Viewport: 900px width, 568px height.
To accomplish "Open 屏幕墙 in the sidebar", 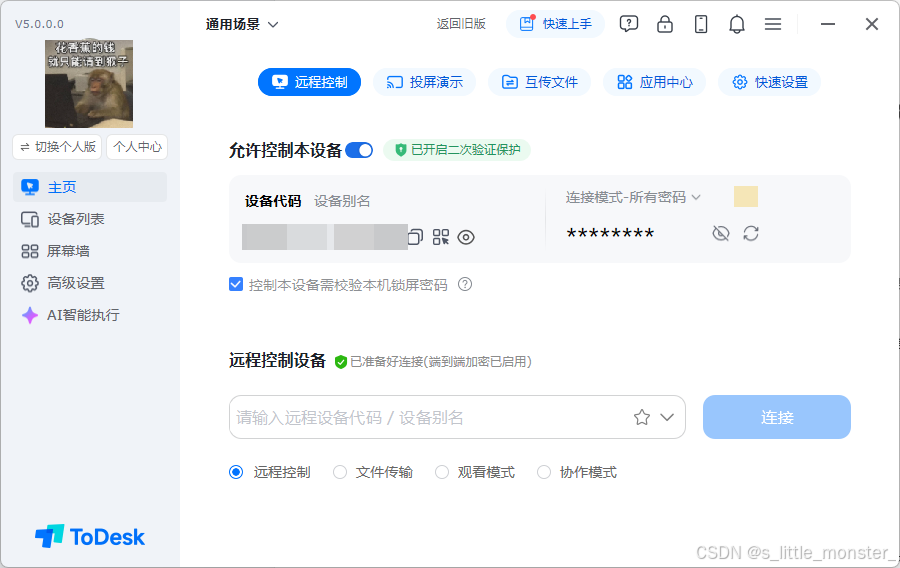I will tap(90, 251).
